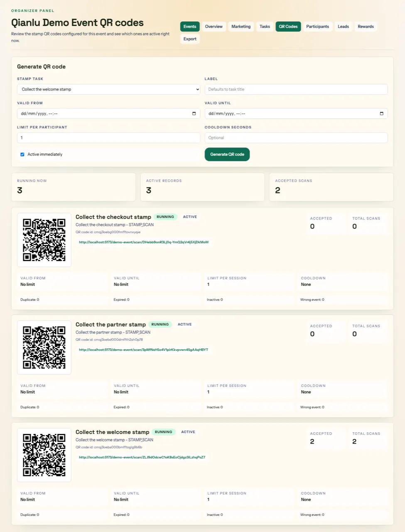The image size is (405, 532).
Task: Open the welcome stamp scan URL link
Action: [x=142, y=457]
